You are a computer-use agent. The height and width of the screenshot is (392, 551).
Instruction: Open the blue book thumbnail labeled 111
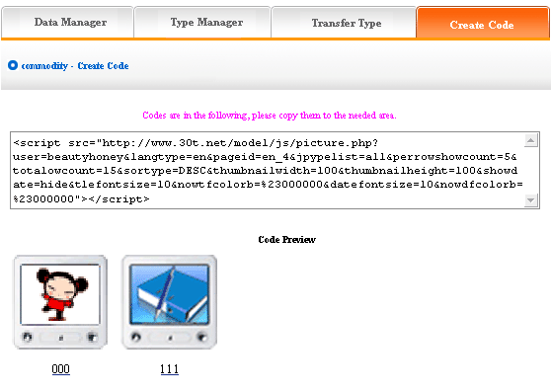(x=170, y=302)
